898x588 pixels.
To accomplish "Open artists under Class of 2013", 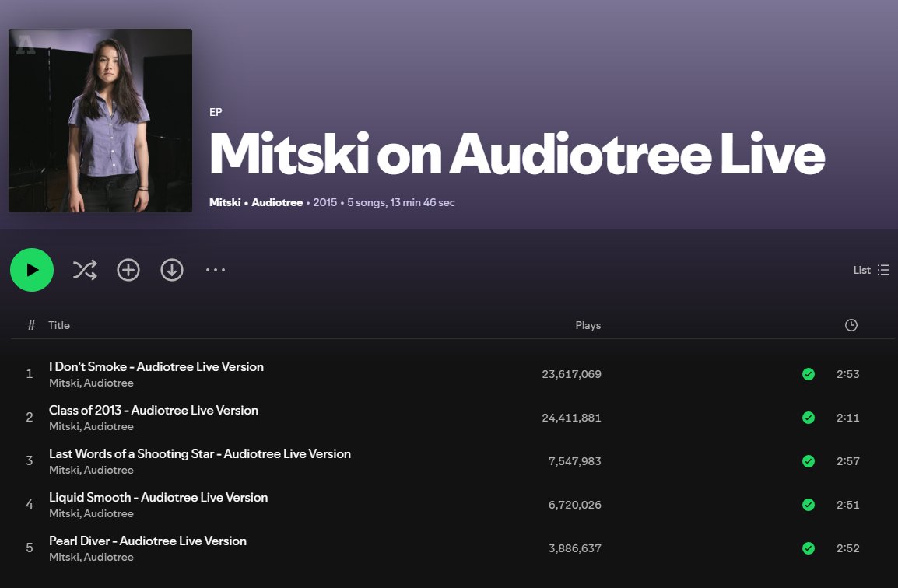I will (x=91, y=426).
